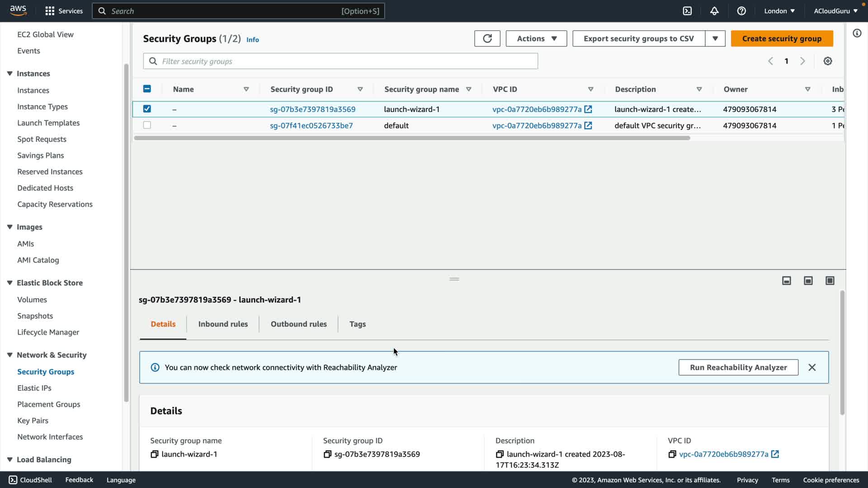
Task: Refresh the security groups list
Action: pyautogui.click(x=487, y=38)
